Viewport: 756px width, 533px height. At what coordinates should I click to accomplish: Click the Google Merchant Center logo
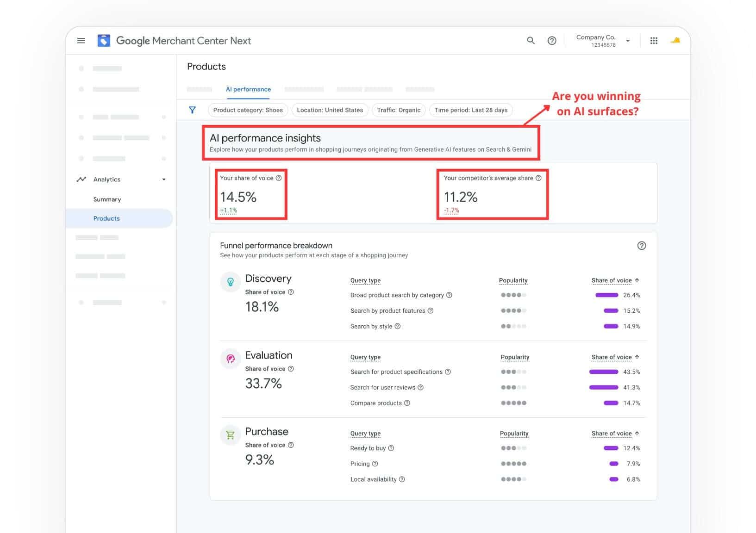click(104, 41)
